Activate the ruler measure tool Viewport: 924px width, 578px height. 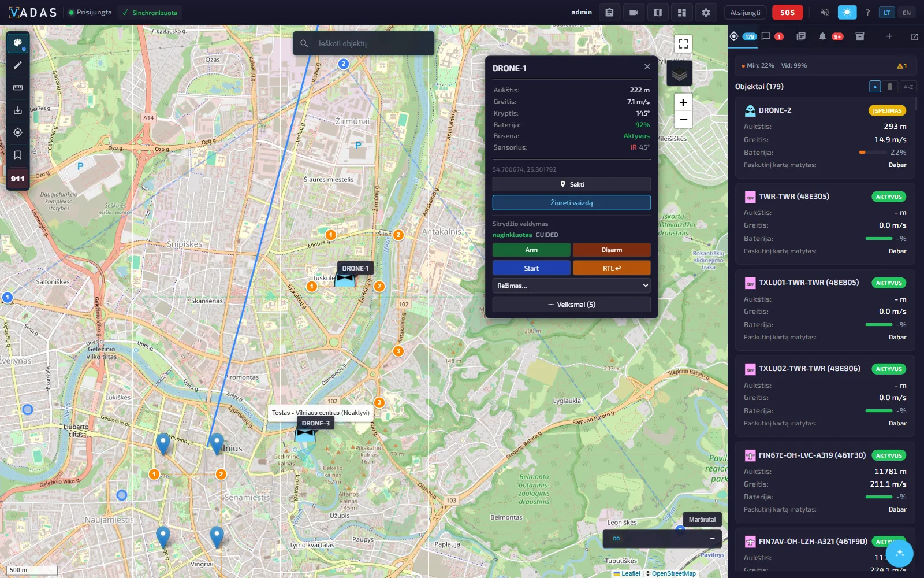tap(18, 88)
